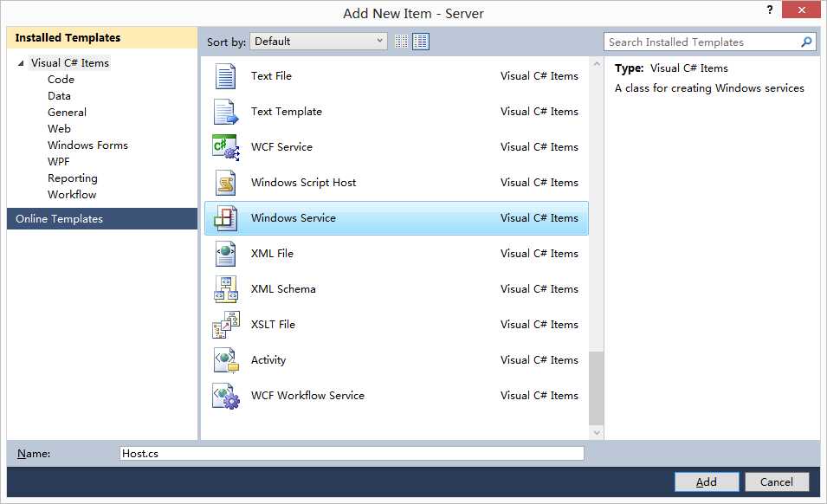Click the Windows Service template icon

226,218
